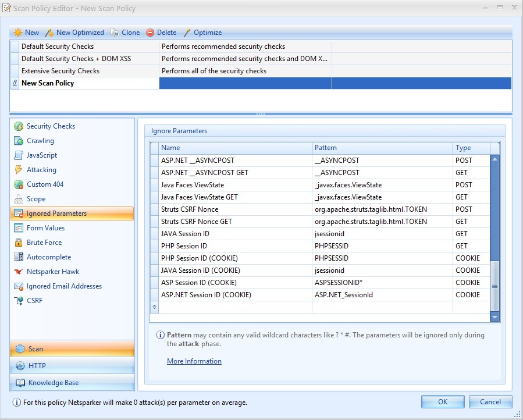Click the empty Name cell in new row

click(x=236, y=307)
